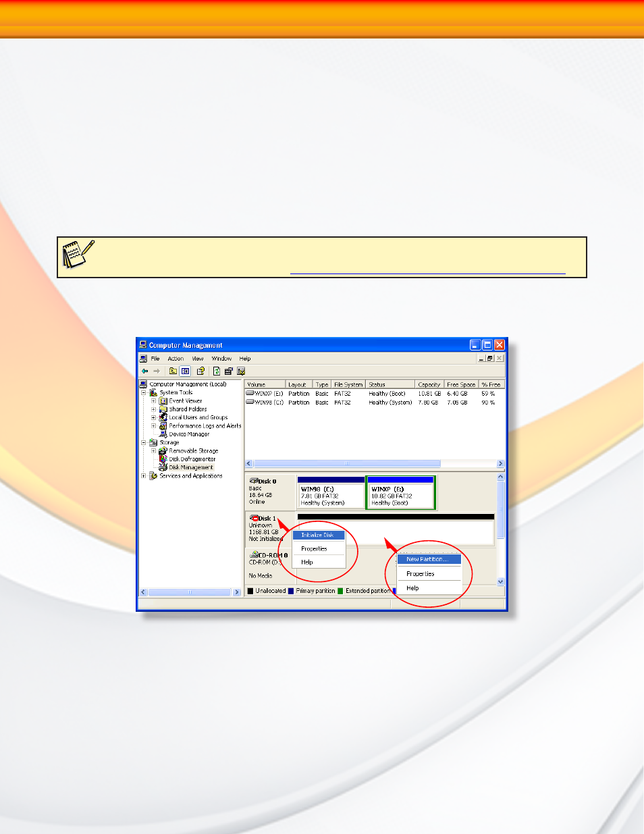
Task: Select the WIN98 (C:) partition block
Action: (x=331, y=492)
